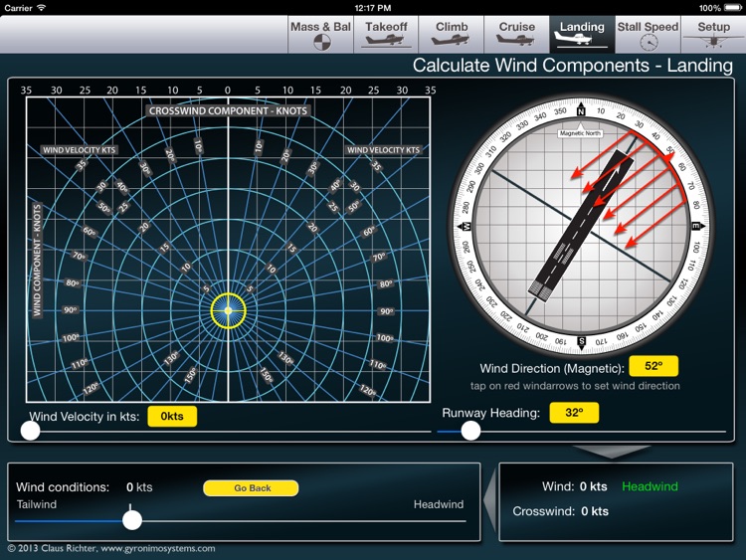Tap the Carrier label in status bar
Viewport: 746px width, 560px height.
18,8
